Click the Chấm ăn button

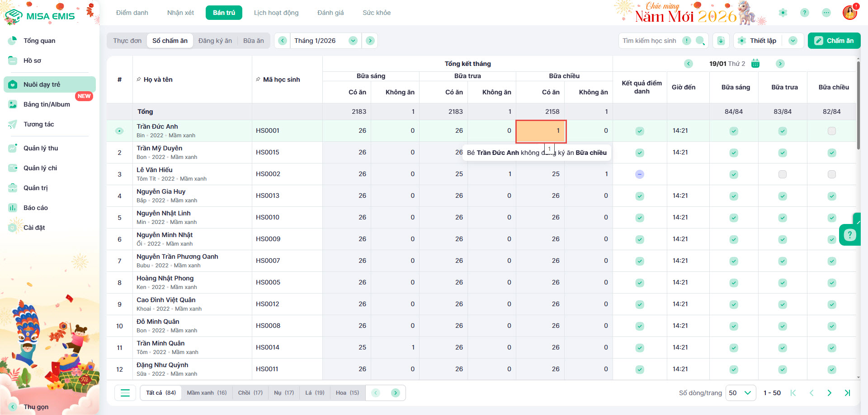point(834,41)
